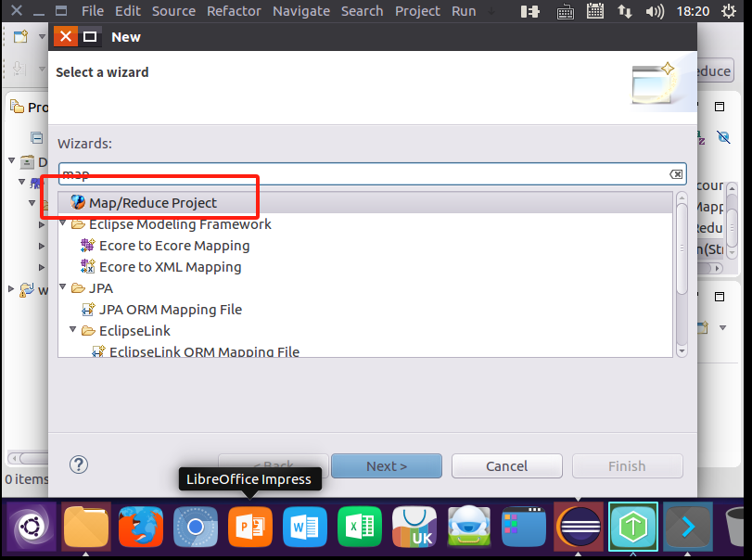Cancel the New wizard dialog
752x560 pixels.
point(506,465)
